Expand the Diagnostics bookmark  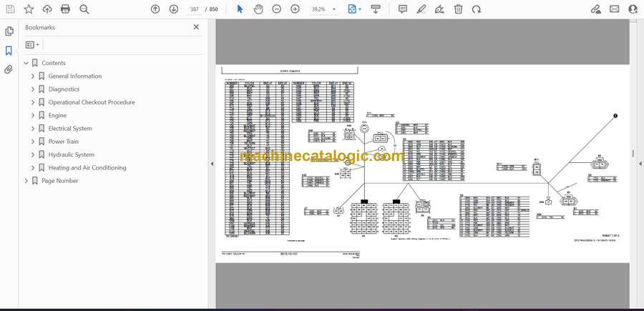pos(33,89)
